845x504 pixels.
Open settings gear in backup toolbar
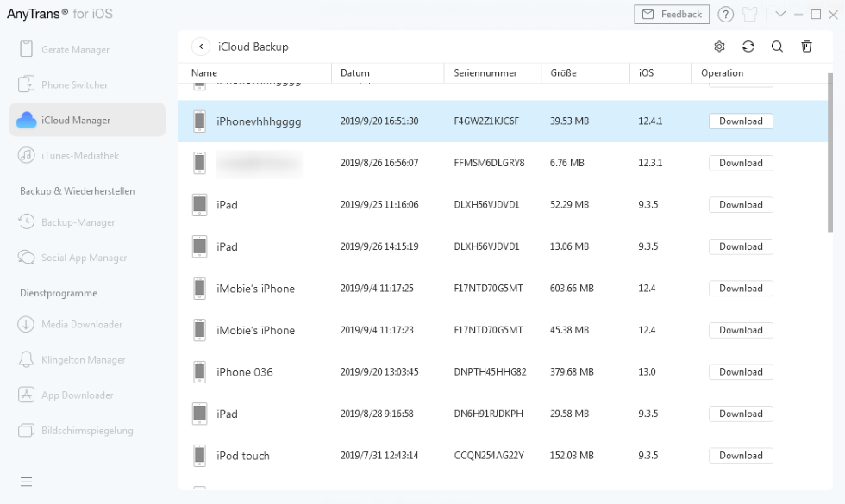719,47
